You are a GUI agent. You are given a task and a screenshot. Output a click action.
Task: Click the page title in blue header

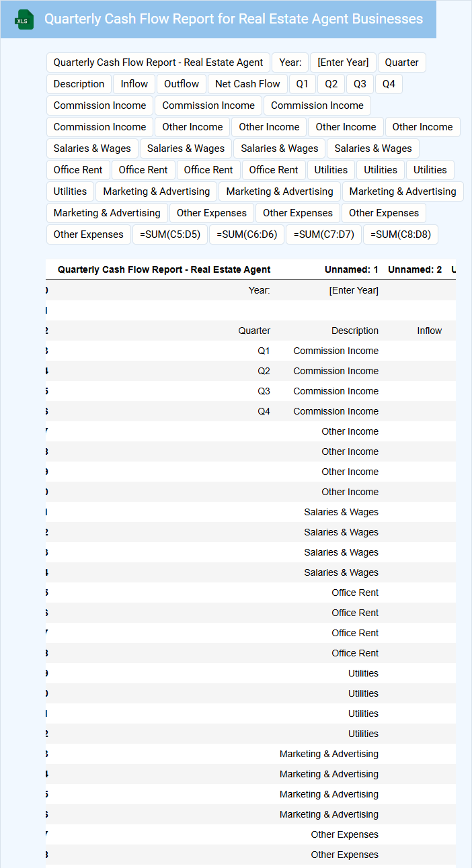coord(233,19)
